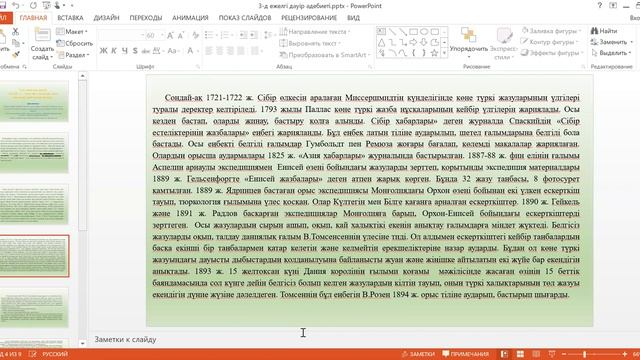Click the Заменить replace button
Screen dimensions: 640x360
pyautogui.click(x=611, y=42)
